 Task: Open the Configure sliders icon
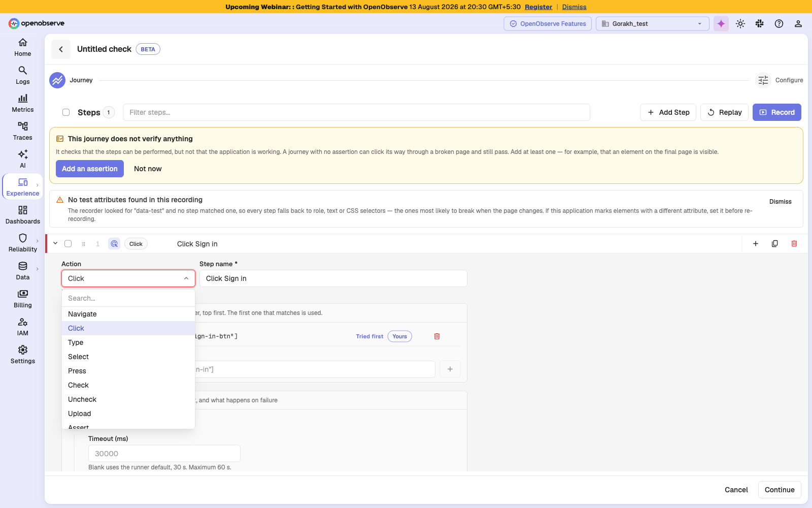pos(763,80)
